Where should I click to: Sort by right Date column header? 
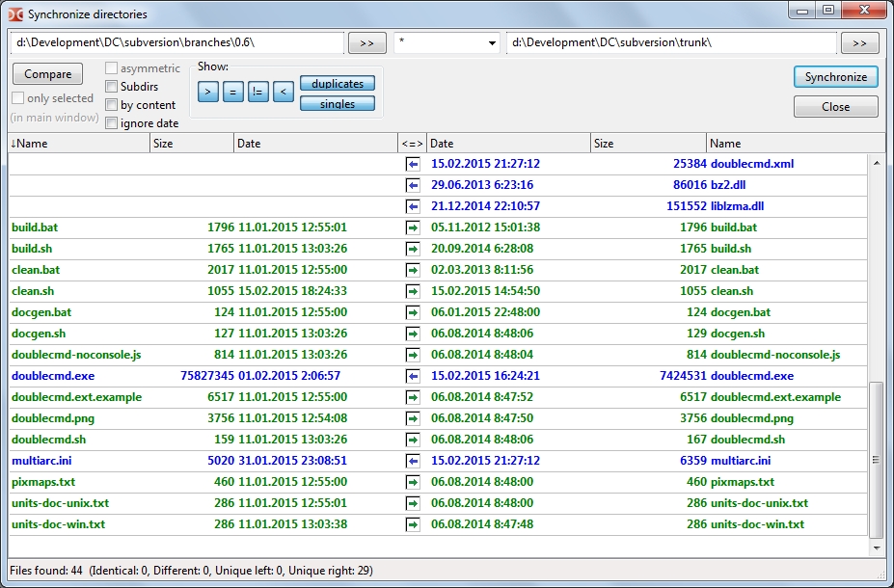click(x=508, y=144)
